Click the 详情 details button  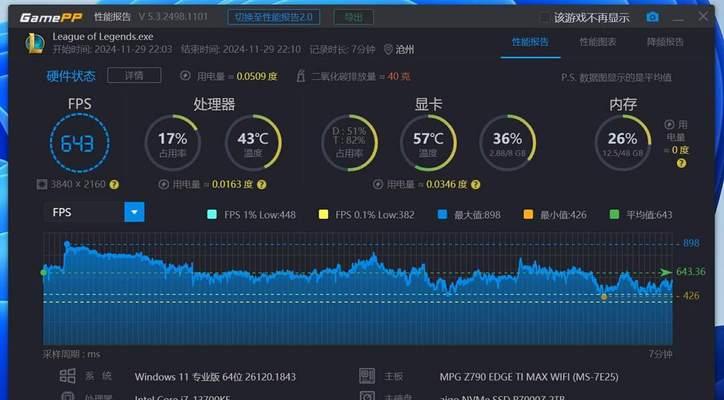(134, 75)
